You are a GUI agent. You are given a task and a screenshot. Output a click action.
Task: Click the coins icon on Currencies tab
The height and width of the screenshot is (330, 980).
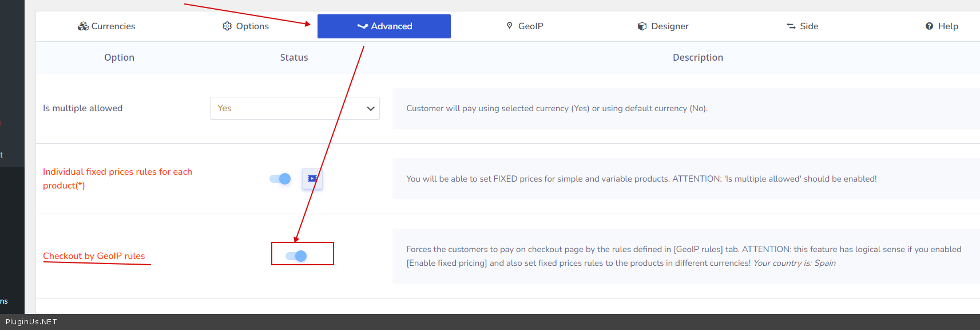point(84,26)
